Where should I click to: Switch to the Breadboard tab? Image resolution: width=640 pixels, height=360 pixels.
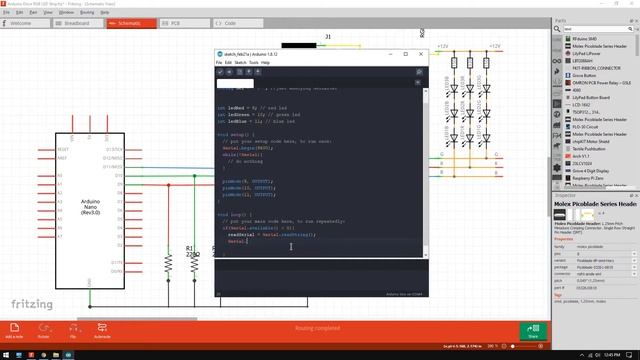click(78, 23)
